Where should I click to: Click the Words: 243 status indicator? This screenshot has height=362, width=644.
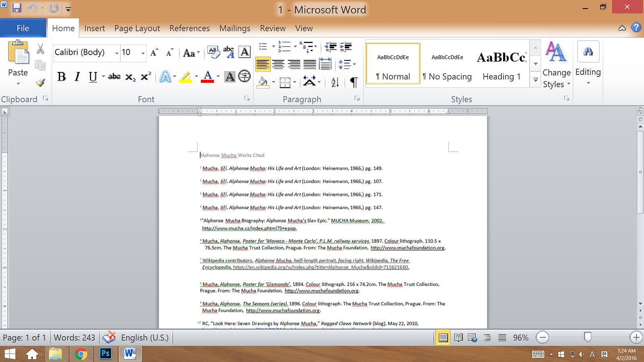[74, 337]
